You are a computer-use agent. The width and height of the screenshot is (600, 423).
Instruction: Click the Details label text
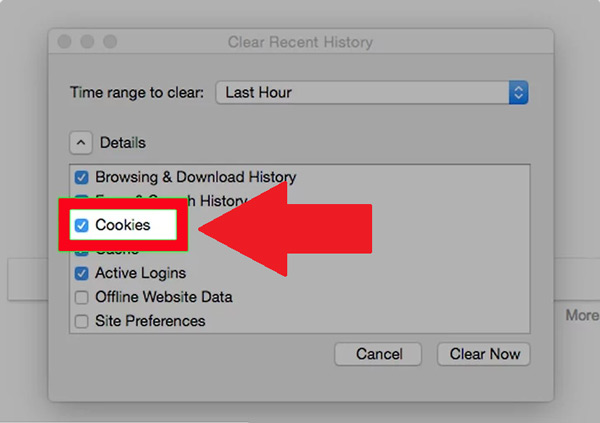click(123, 143)
